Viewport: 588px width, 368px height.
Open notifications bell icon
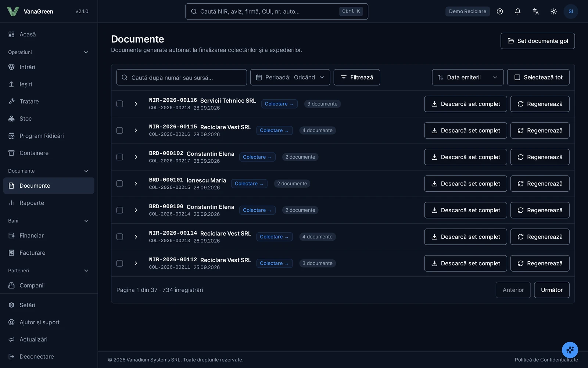518,11
